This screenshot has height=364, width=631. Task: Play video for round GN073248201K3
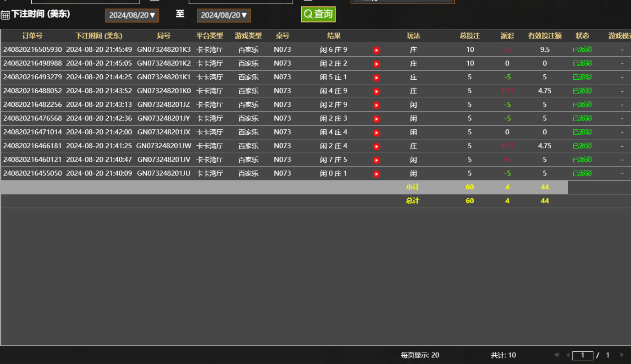click(376, 50)
